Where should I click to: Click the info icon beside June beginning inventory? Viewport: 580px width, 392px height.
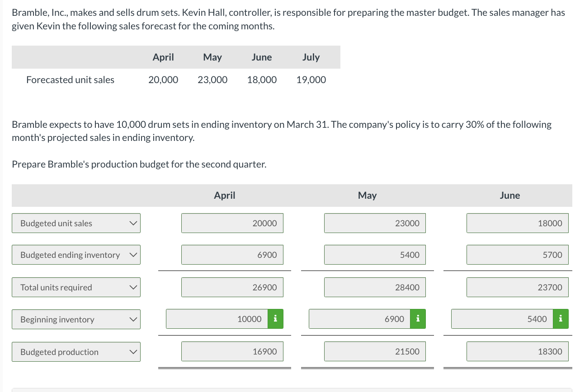pyautogui.click(x=561, y=319)
